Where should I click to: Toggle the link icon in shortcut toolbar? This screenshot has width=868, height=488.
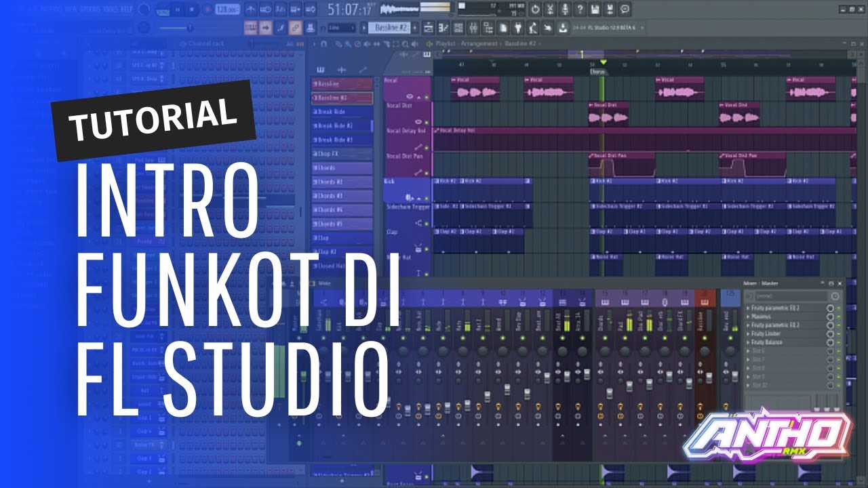click(x=295, y=28)
